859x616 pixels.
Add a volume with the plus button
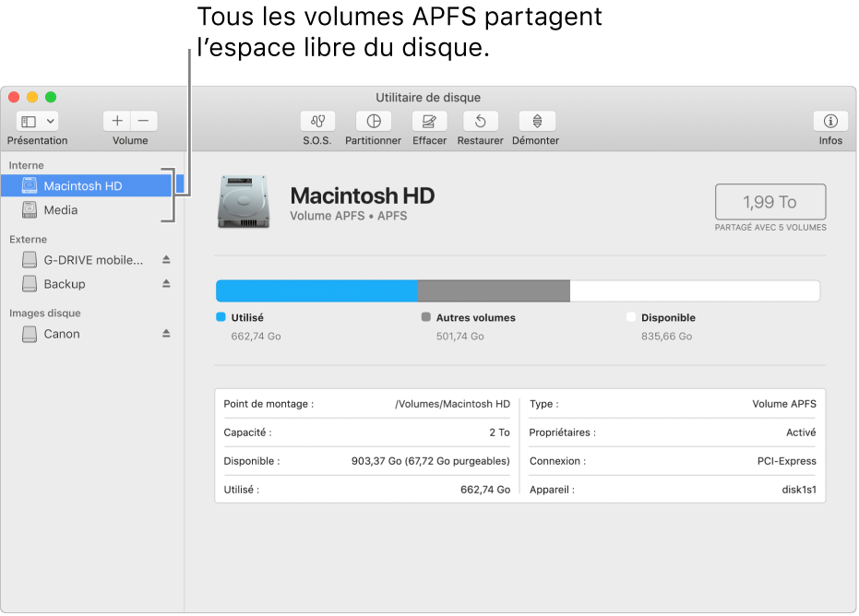tap(116, 121)
